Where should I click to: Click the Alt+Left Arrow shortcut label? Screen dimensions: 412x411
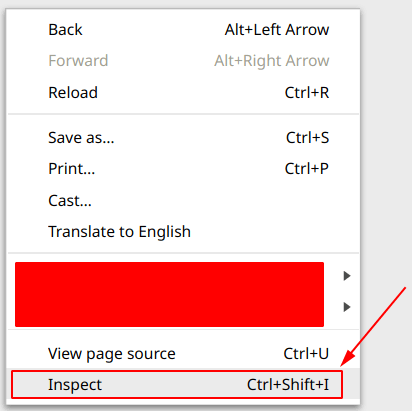pyautogui.click(x=277, y=30)
